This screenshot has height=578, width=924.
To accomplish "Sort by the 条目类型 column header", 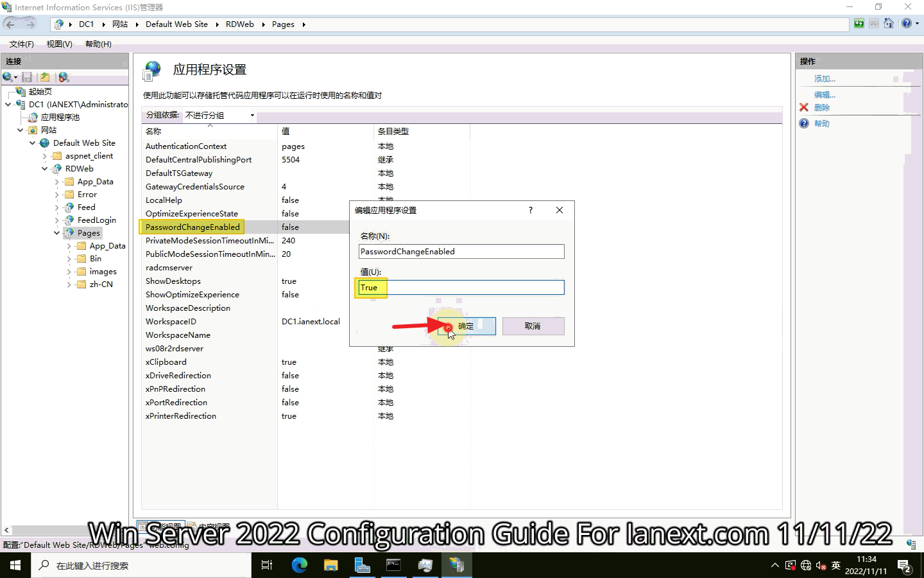I will pos(422,131).
